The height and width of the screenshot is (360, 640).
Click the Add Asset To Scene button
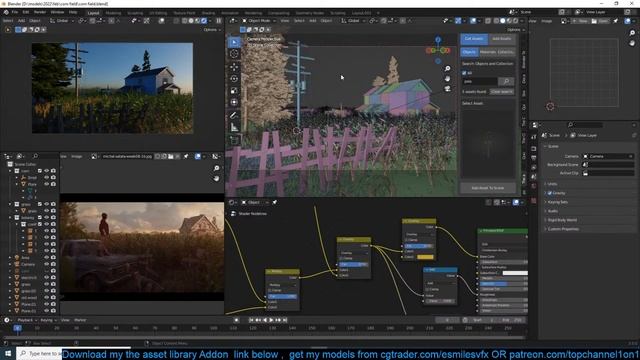488,188
